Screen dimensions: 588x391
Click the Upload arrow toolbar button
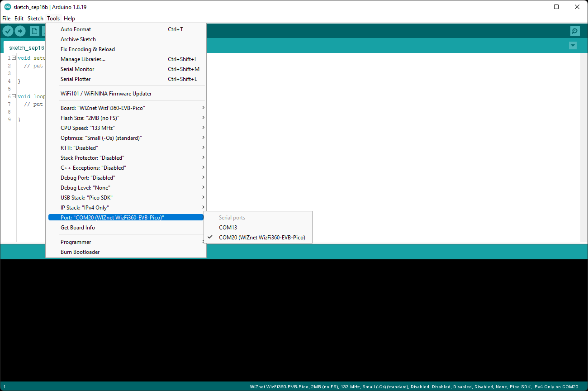point(20,31)
